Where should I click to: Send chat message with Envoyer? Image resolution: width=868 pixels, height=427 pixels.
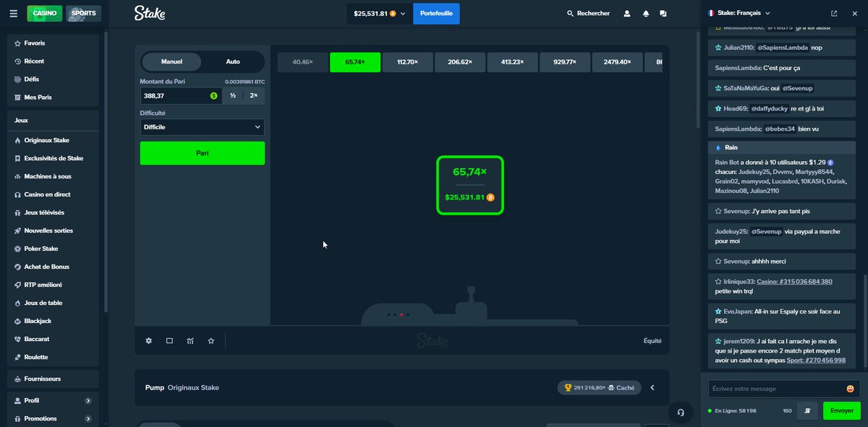coord(842,410)
